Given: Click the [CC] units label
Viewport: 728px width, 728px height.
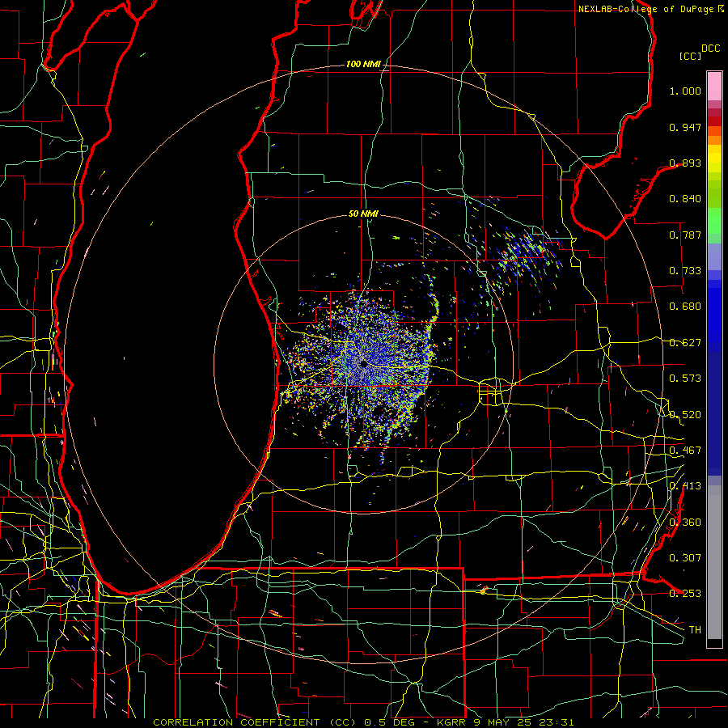Looking at the screenshot, I should click(x=690, y=56).
